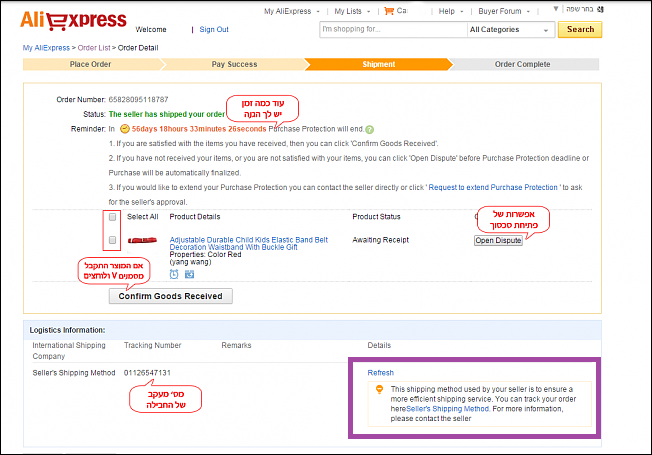Click the Open Dispute button
652x455 pixels.
coord(498,240)
